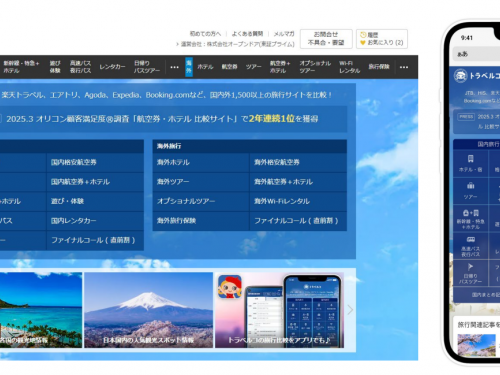Expand the domestic menu ellipsis
Viewport: 500px width, 375px height.
click(174, 67)
